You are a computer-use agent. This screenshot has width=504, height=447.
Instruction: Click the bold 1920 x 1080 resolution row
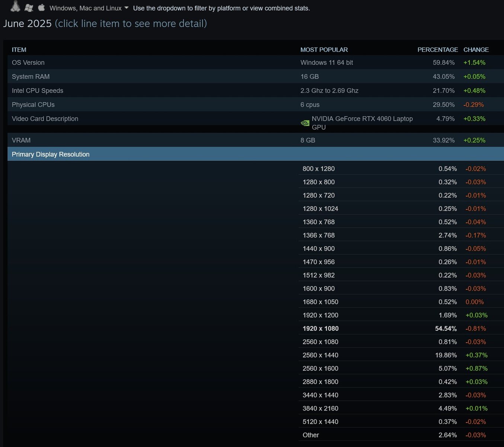tap(401, 329)
